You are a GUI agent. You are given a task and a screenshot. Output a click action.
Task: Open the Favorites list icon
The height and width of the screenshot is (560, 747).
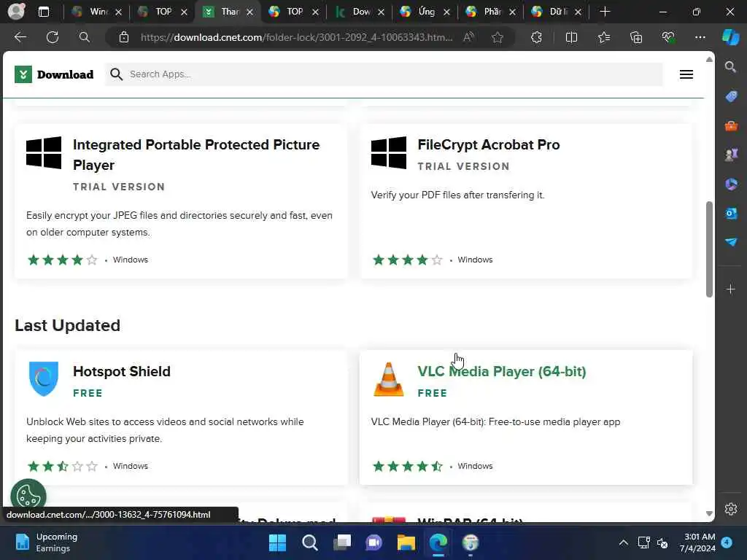(x=603, y=37)
